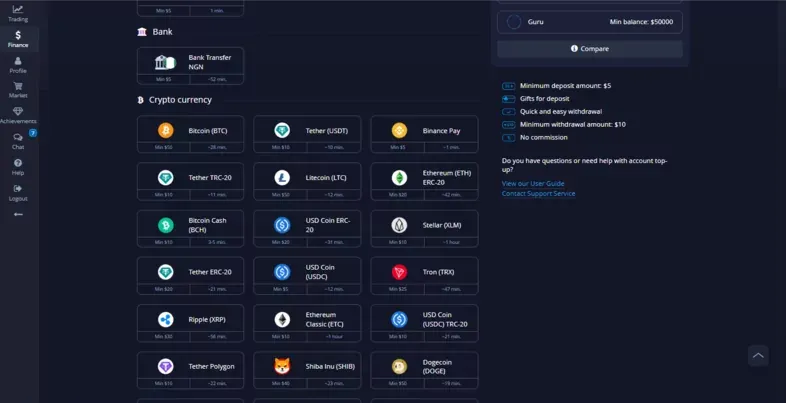Open the View our User Guide link

point(533,183)
